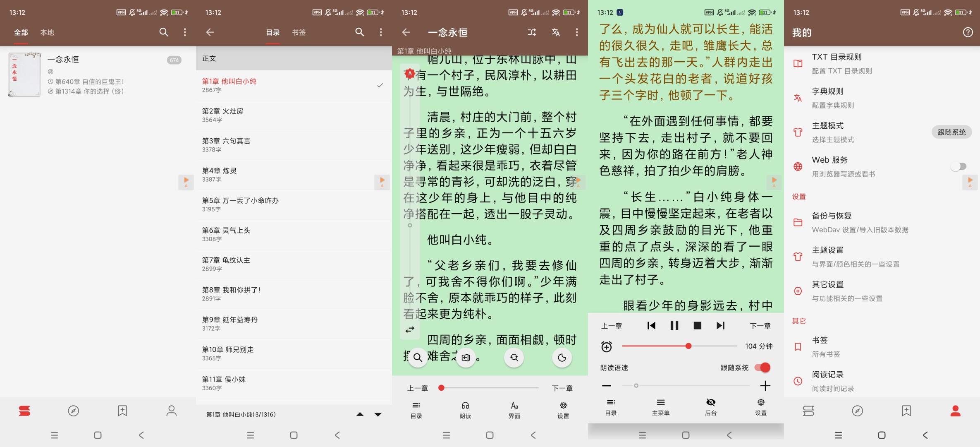The height and width of the screenshot is (447, 980).
Task: Pause the text-to-speech playback
Action: coord(674,326)
